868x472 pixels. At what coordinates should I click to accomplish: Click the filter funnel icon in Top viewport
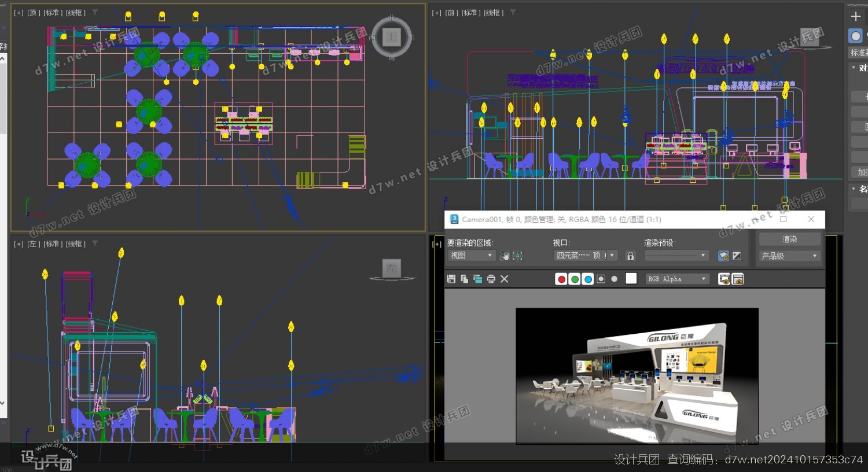95,12
